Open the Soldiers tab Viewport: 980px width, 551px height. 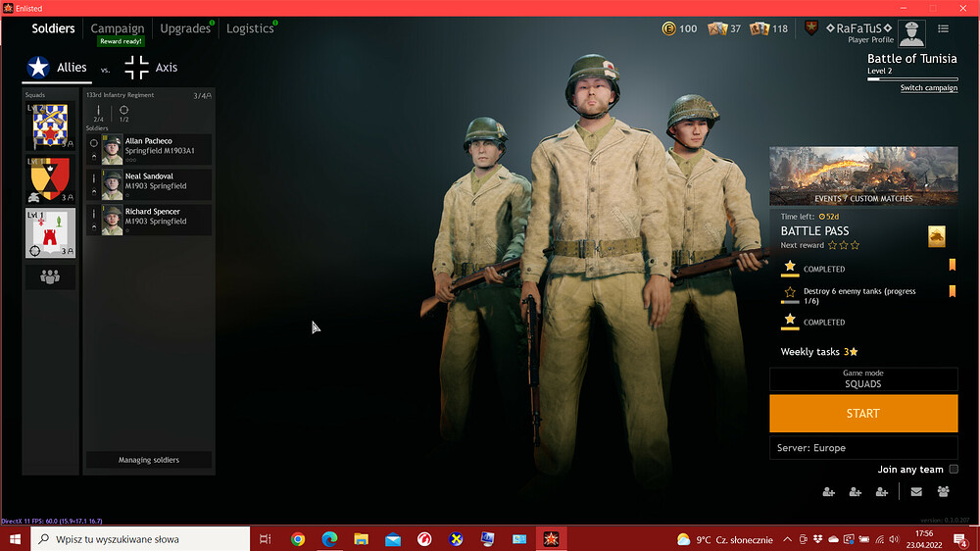[x=53, y=28]
